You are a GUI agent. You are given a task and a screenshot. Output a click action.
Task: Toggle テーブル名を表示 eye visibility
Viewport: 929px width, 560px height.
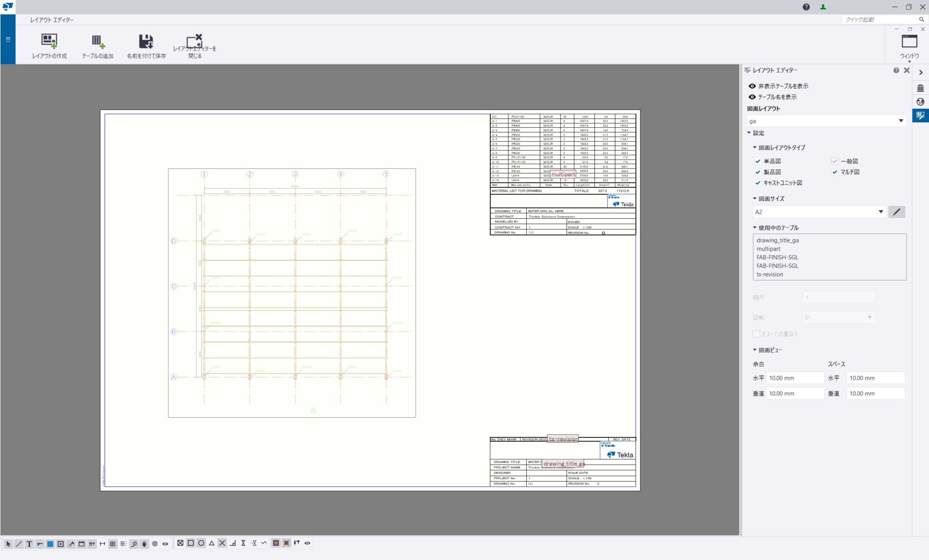click(x=752, y=97)
